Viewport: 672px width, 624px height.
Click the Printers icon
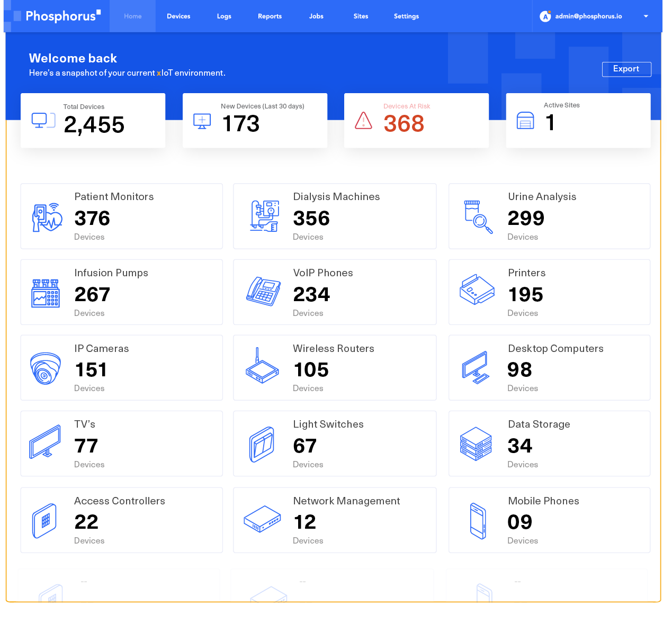click(x=477, y=290)
